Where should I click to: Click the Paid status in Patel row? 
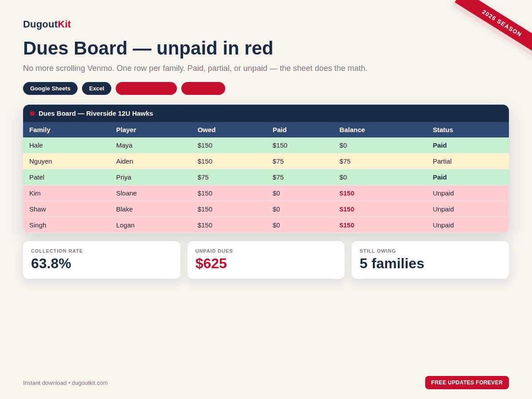[440, 177]
